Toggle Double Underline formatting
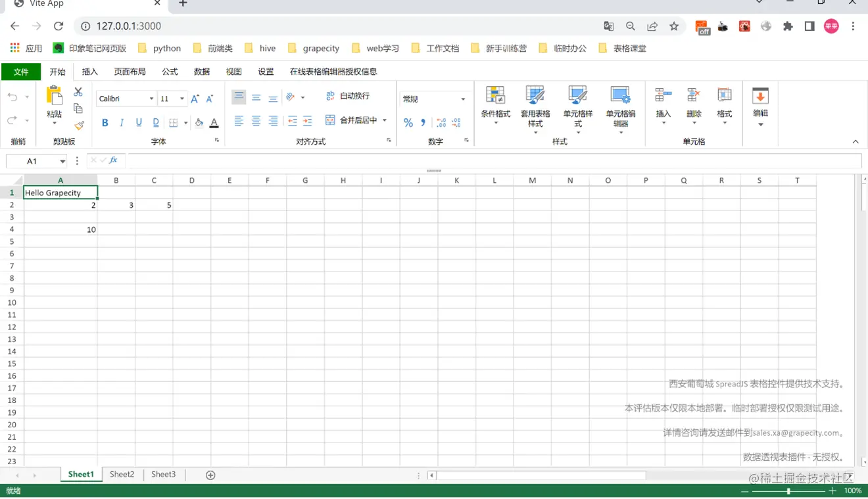Screen dimensions: 868x499 tap(156, 123)
